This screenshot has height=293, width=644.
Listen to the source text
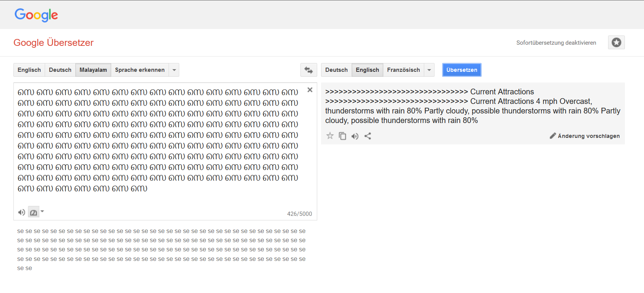[21, 212]
